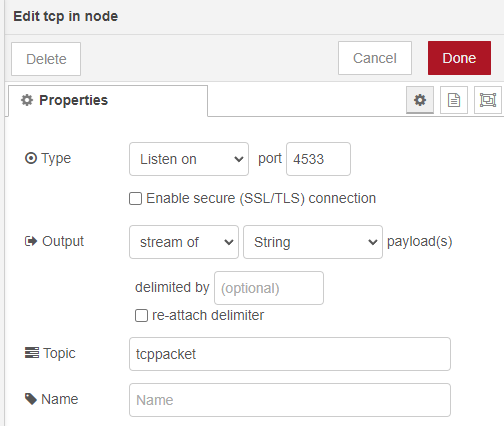Click the gear icon in Properties tab
The width and height of the screenshot is (504, 426).
pos(27,100)
